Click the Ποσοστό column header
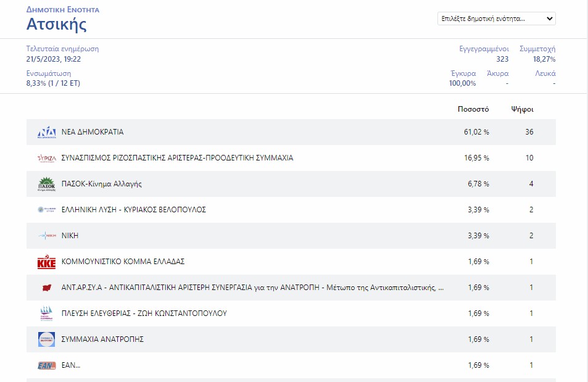This screenshot has width=588, height=382. pyautogui.click(x=473, y=109)
